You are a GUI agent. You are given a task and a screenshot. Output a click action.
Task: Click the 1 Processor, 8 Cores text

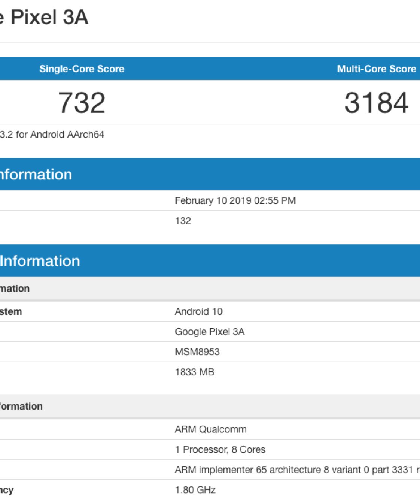coord(220,450)
